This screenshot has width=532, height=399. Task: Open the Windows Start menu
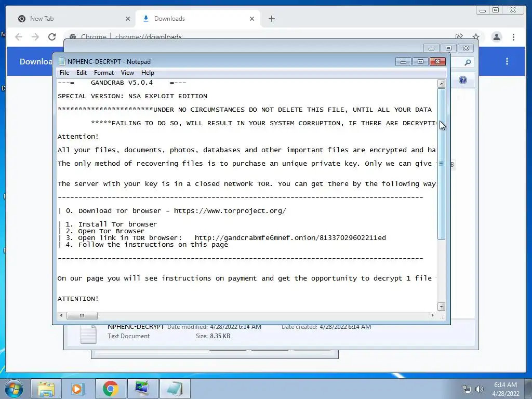click(x=14, y=389)
